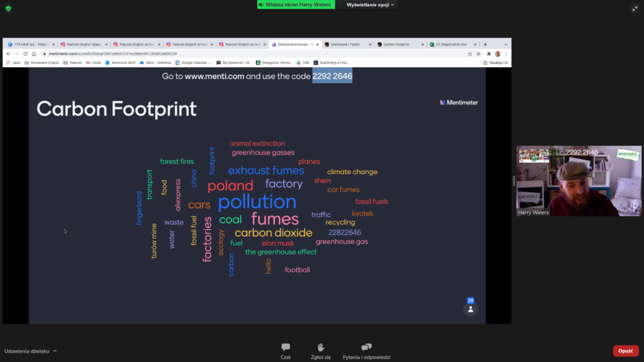Expand the Ustawienia dźwięku audio settings menu
This screenshot has height=362, width=644.
coord(31,351)
